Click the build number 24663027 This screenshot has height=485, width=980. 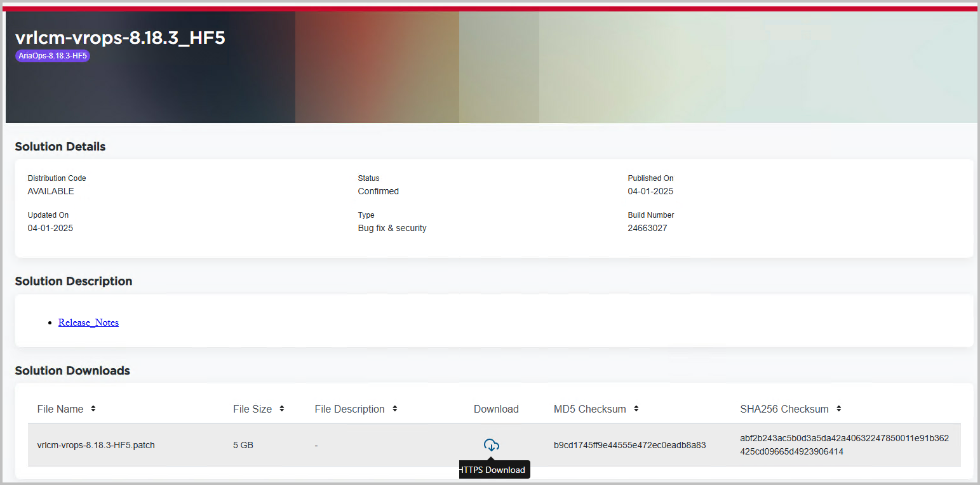[x=647, y=228]
